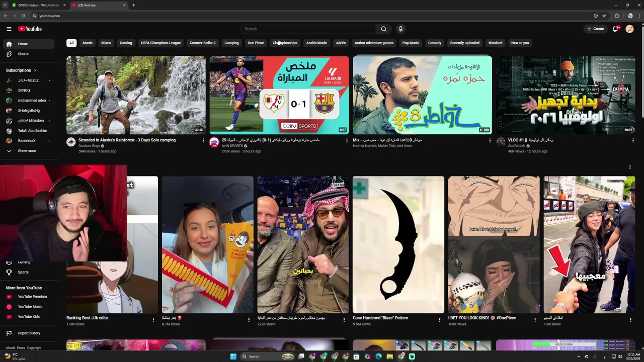This screenshot has height=362, width=644.
Task: Open AboRabiah Olympia VLOG thumbnail
Action: (x=566, y=95)
